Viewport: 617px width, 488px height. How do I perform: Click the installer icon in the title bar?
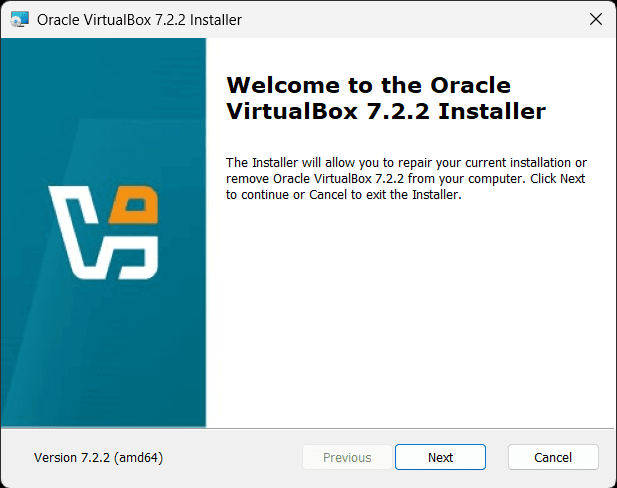tap(19, 20)
